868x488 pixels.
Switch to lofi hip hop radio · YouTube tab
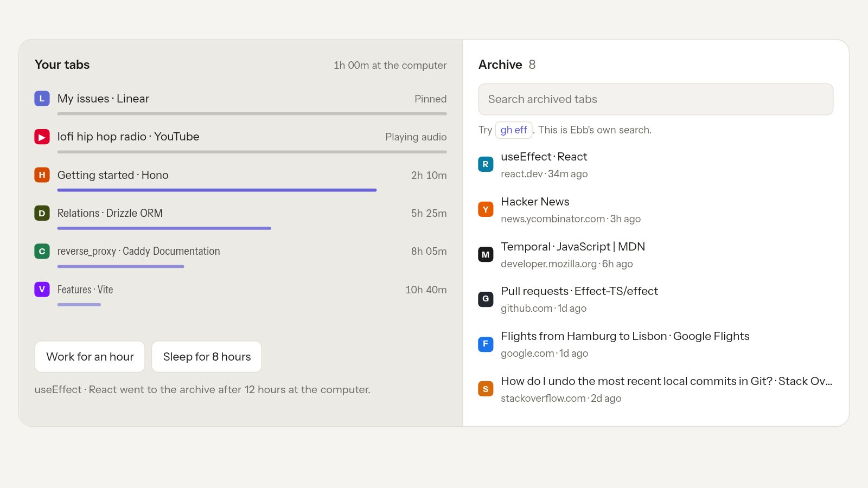coord(240,140)
